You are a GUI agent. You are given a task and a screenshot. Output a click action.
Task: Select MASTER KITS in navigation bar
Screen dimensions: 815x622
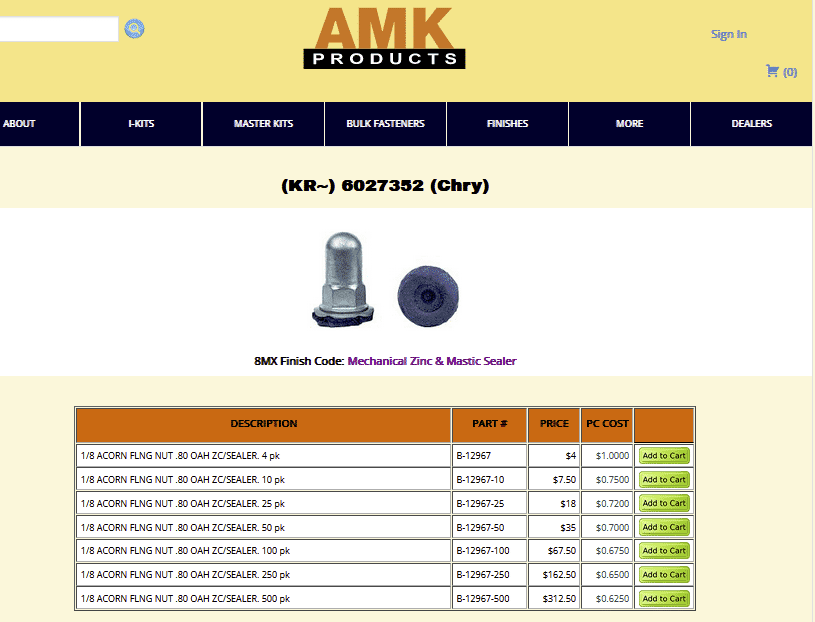[x=263, y=124]
